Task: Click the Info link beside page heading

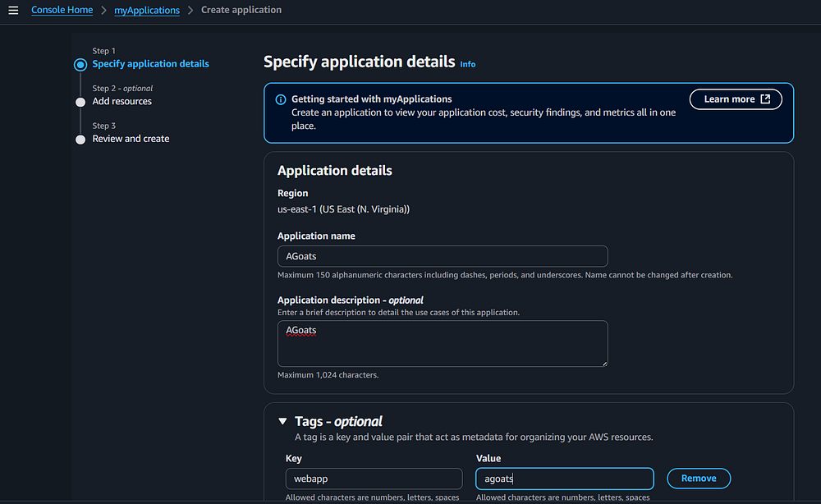Action: point(467,64)
